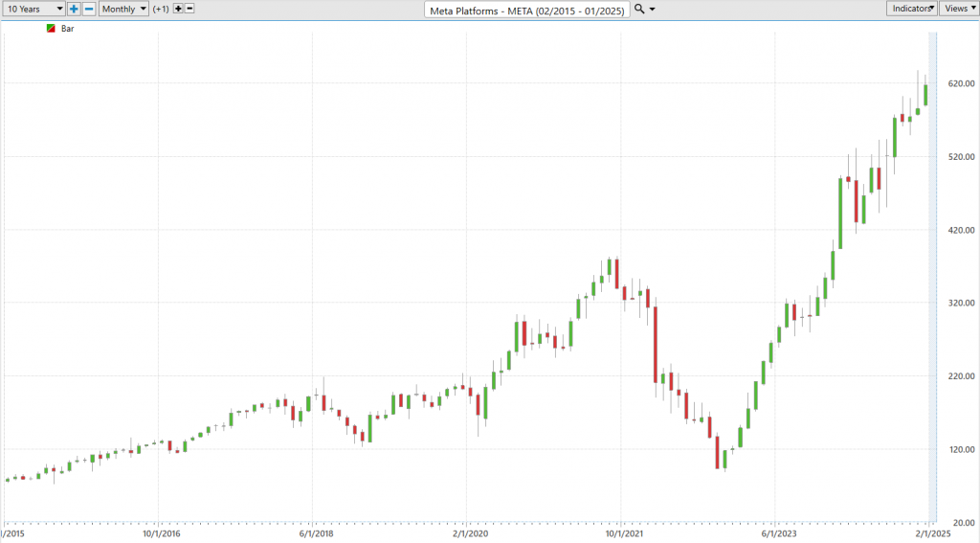Screen dimensions: 980x543
Task: Click the (+1) offset label
Action: coord(161,9)
